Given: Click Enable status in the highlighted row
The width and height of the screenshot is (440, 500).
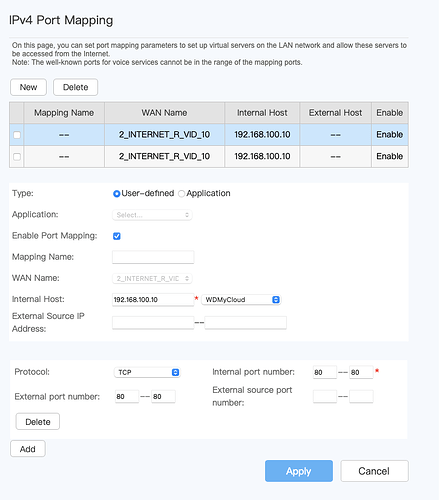Looking at the screenshot, I should (390, 135).
